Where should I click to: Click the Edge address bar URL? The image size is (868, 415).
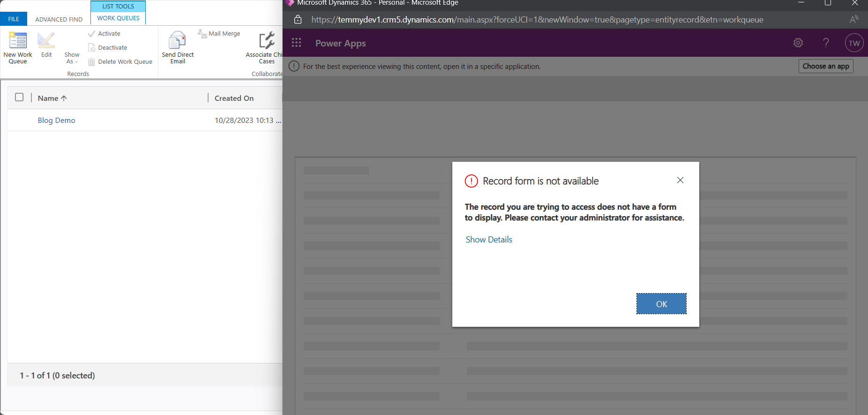(x=537, y=20)
